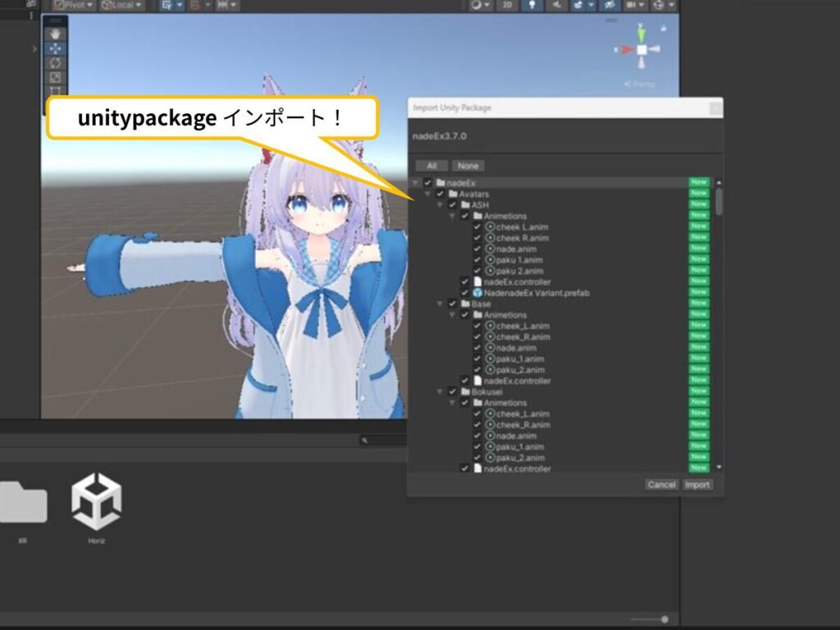Viewport: 840px width, 630px height.
Task: Select the Rotate tool in scene toolbar
Action: coord(56,63)
